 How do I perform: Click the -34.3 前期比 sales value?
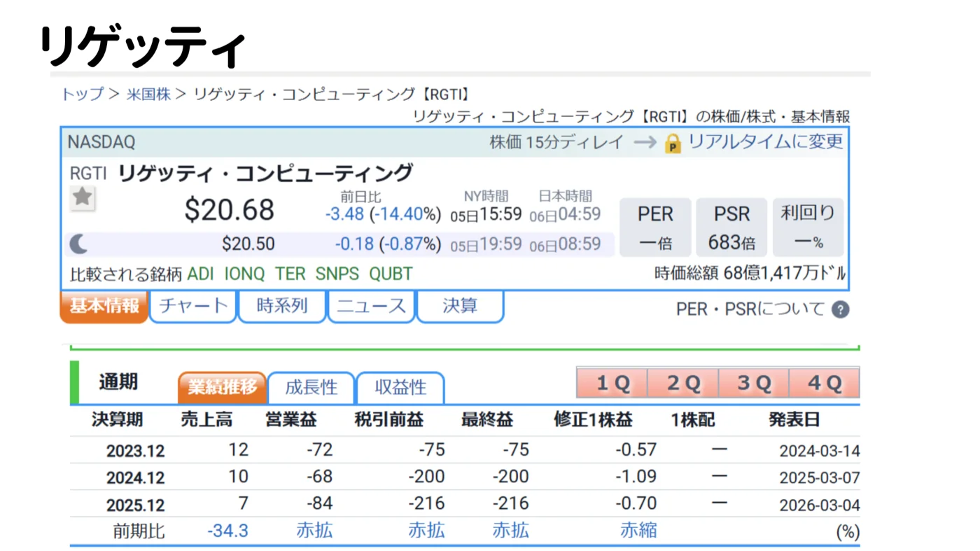(x=227, y=531)
